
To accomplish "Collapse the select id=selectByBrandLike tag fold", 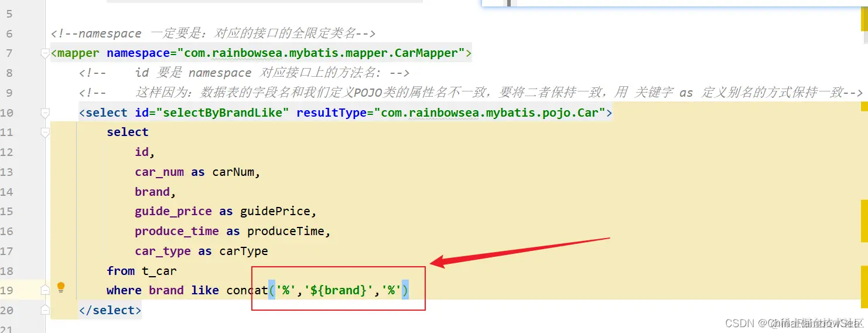I will coord(45,113).
